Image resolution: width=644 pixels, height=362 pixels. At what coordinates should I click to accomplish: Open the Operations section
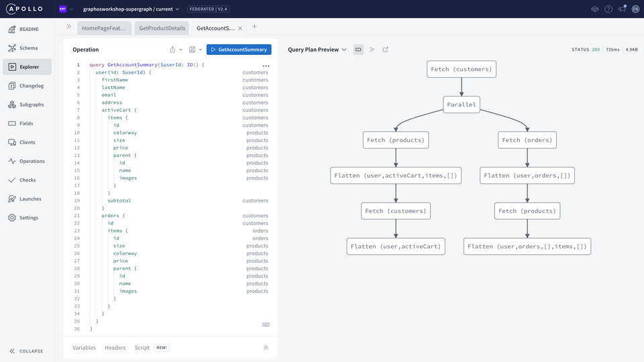click(27, 162)
